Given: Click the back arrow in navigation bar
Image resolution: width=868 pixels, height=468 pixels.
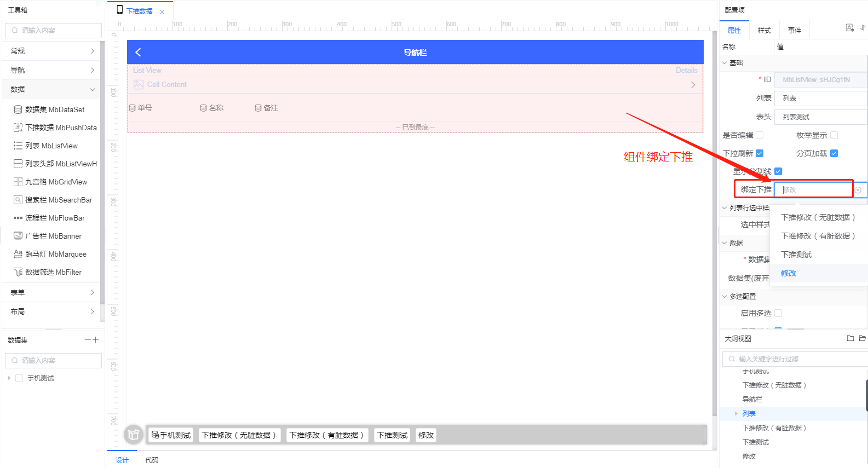Looking at the screenshot, I should [138, 52].
